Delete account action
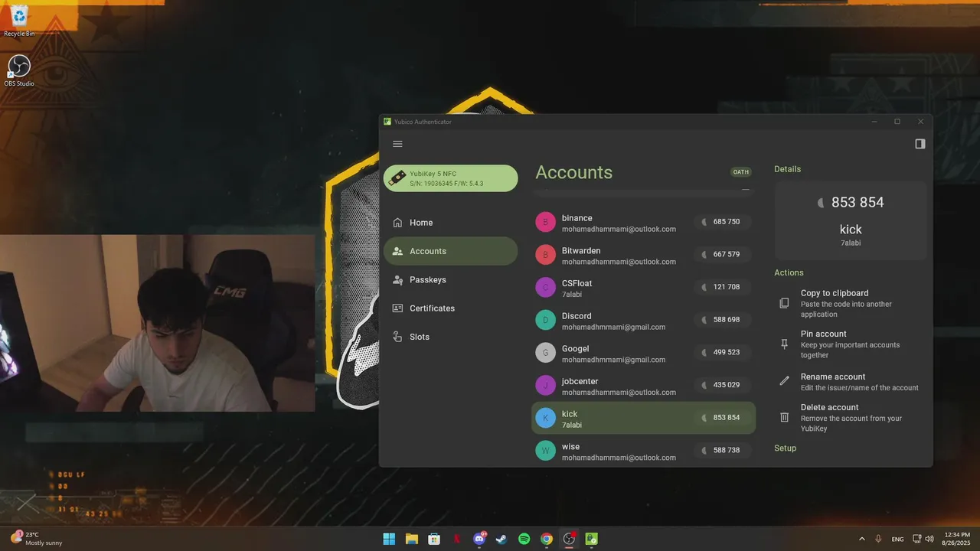This screenshot has height=551, width=980. coord(850,418)
